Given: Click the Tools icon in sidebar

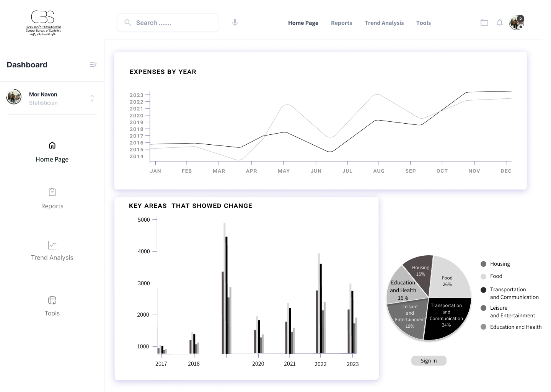Looking at the screenshot, I should coord(52,300).
